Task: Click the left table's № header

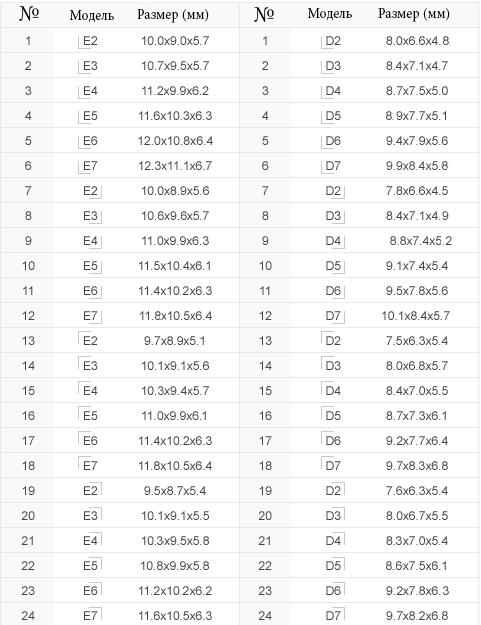Action: click(x=29, y=14)
